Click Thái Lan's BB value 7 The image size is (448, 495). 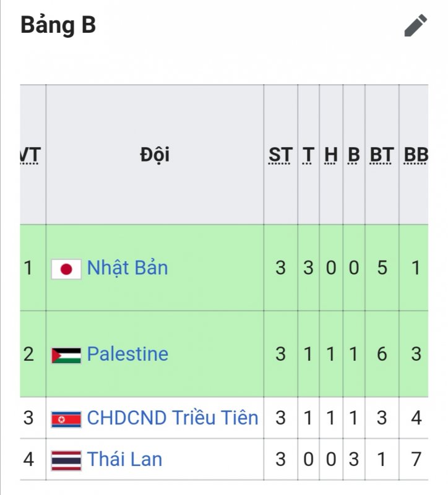coord(416,459)
